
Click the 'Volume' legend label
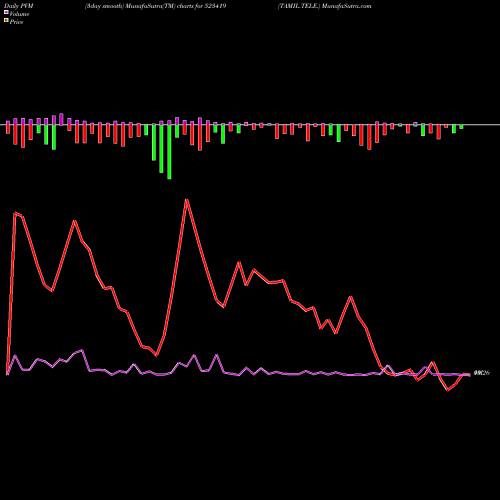[x=19, y=14]
